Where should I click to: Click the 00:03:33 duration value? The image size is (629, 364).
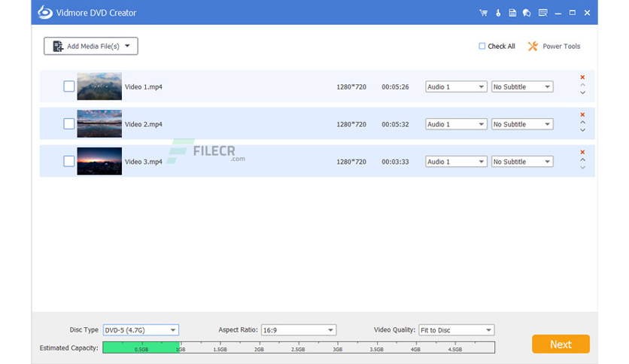(x=395, y=162)
